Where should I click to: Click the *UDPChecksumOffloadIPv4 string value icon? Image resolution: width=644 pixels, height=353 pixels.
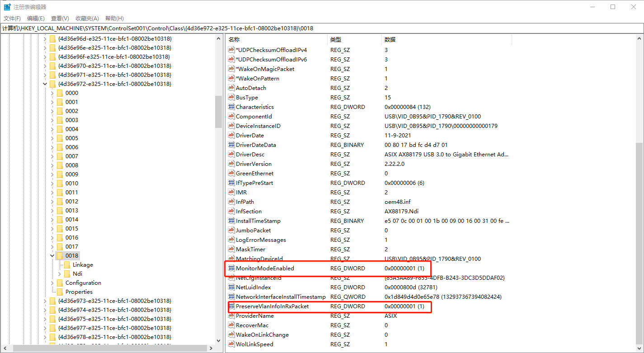[x=231, y=50]
